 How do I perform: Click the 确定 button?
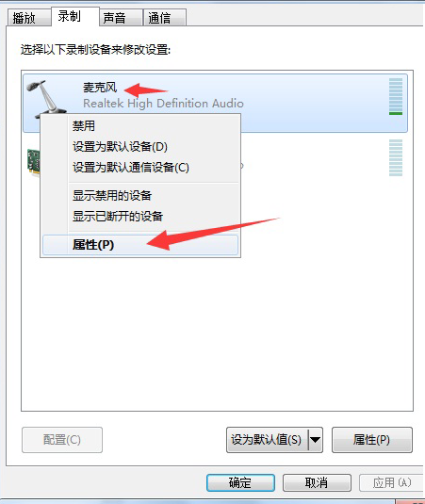[240, 482]
